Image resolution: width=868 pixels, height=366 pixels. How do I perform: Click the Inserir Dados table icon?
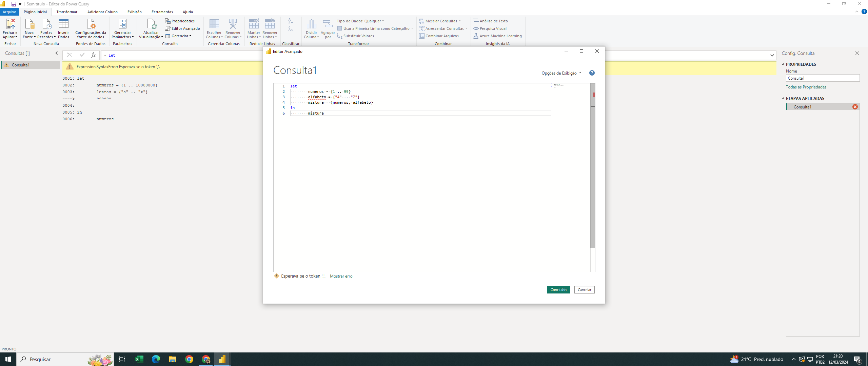coord(63,24)
